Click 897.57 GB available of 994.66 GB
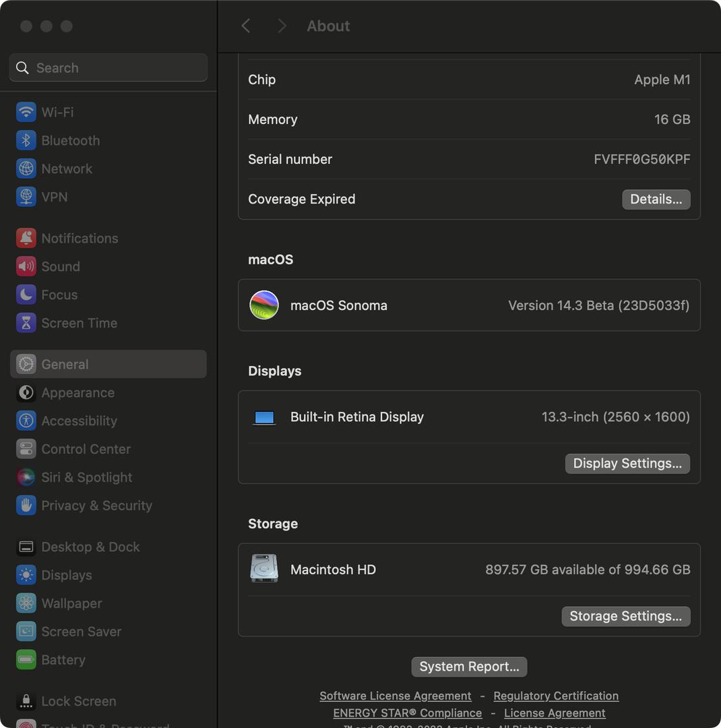Screen dimensions: 721x728 click(x=588, y=570)
